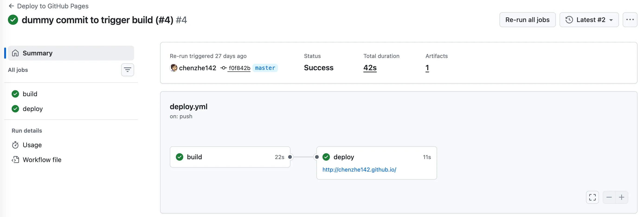Click the fullscreen graph icon
This screenshot has width=644, height=217.
click(592, 197)
